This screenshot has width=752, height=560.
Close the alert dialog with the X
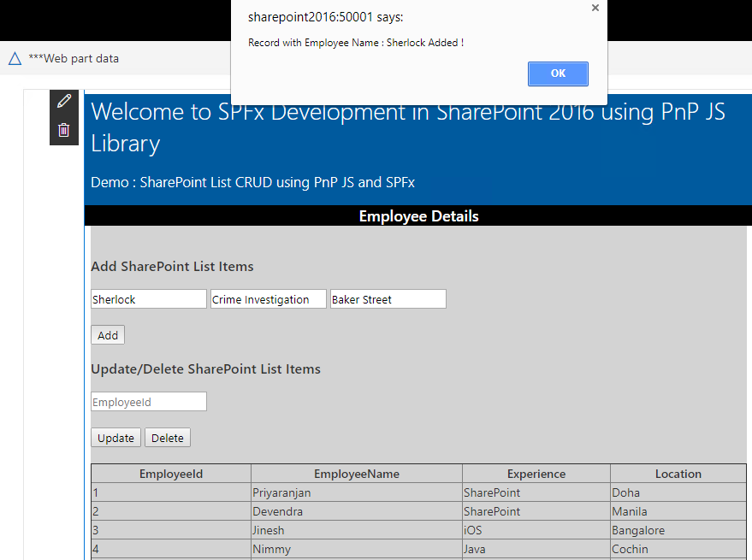[595, 8]
